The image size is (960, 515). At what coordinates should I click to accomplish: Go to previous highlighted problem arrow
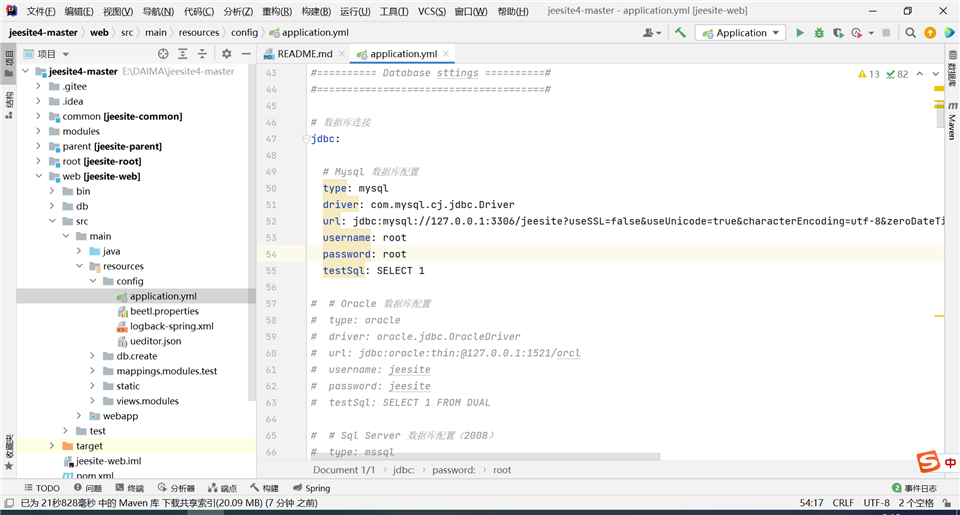pyautogui.click(x=920, y=74)
